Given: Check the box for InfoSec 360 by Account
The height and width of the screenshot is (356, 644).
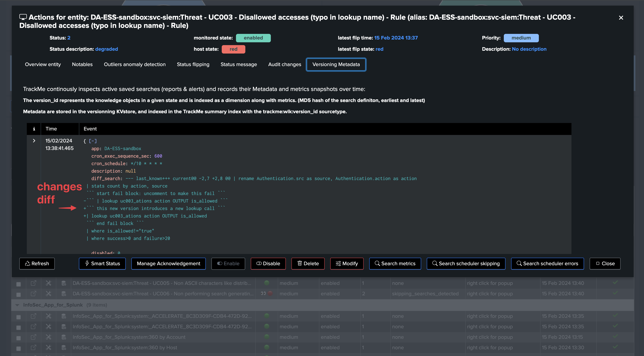Looking at the screenshot, I should pos(19,338).
